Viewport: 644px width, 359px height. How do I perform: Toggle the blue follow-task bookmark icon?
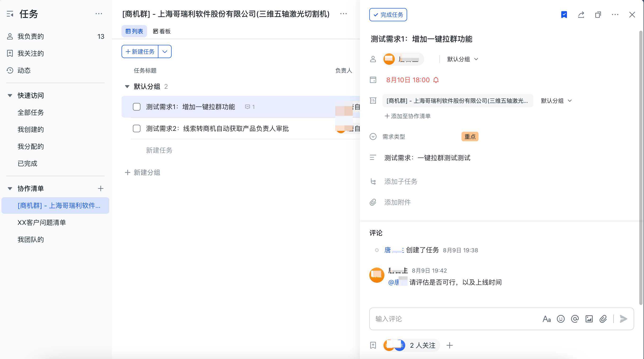564,15
